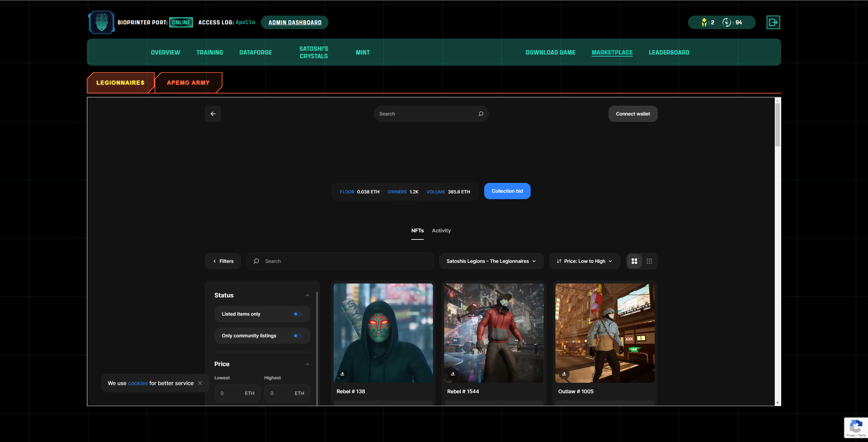The height and width of the screenshot is (442, 868).
Task: Click the Collection bid button
Action: pyautogui.click(x=507, y=191)
